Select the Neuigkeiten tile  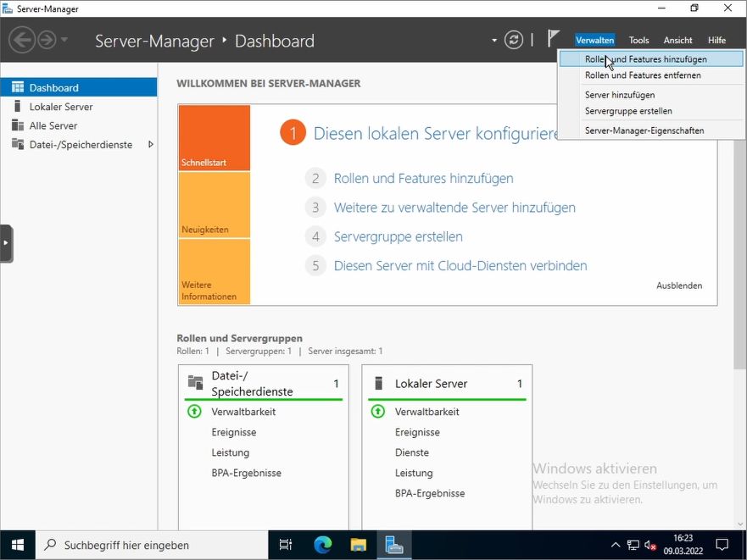tap(215, 205)
